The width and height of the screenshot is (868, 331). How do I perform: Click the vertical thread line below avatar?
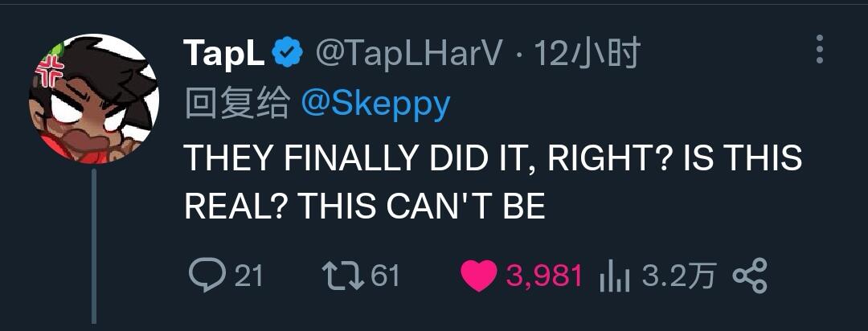pyautogui.click(x=93, y=247)
